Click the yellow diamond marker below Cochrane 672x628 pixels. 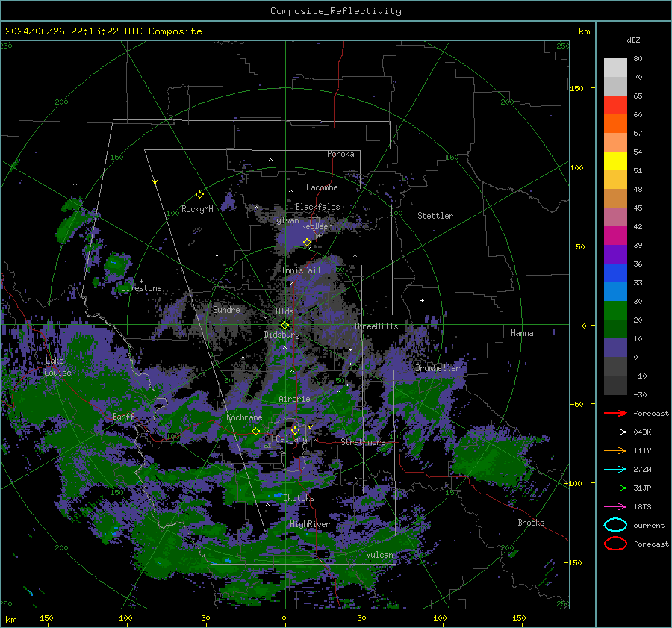pos(256,432)
